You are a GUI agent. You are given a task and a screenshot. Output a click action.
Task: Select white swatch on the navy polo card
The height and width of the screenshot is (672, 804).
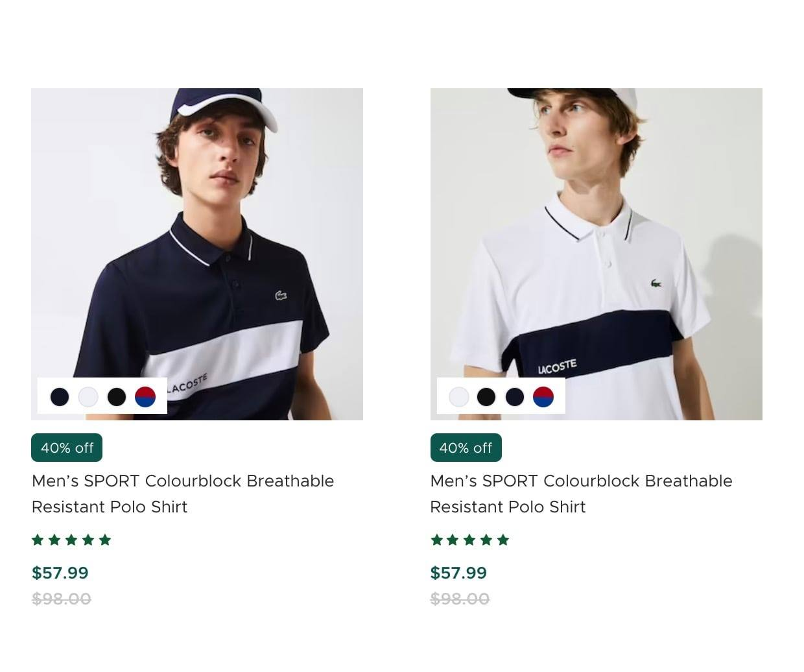88,396
